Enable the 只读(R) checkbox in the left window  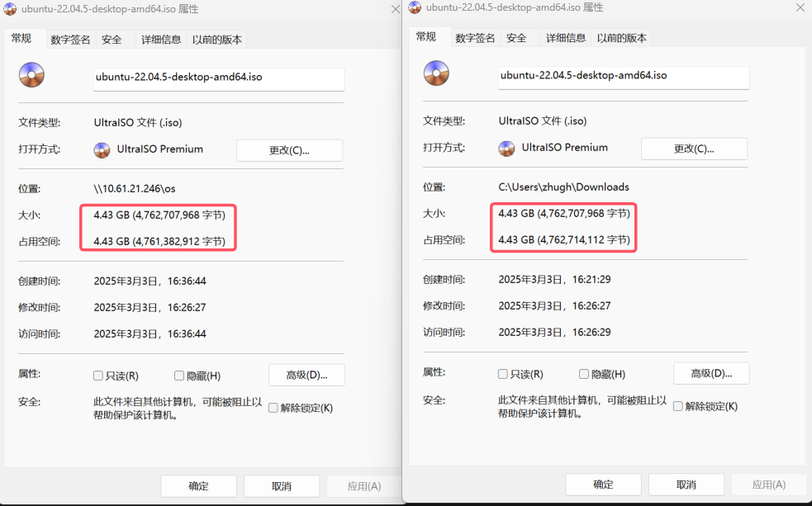tap(97, 376)
